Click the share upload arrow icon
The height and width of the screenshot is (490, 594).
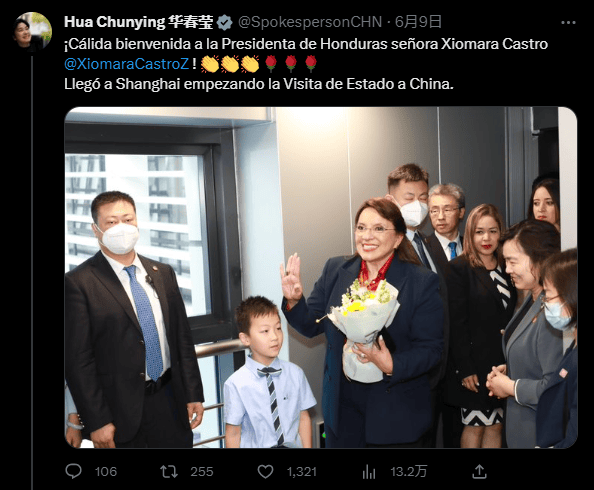[479, 471]
